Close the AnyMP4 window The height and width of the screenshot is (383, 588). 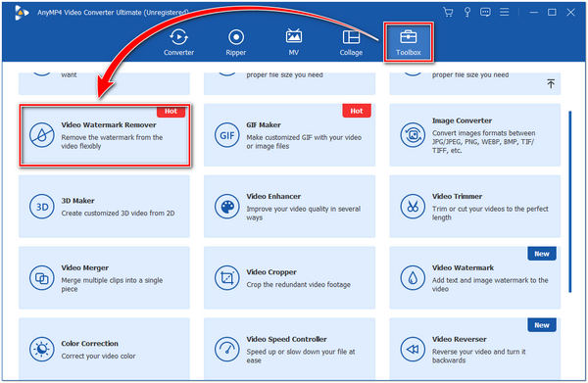(570, 13)
